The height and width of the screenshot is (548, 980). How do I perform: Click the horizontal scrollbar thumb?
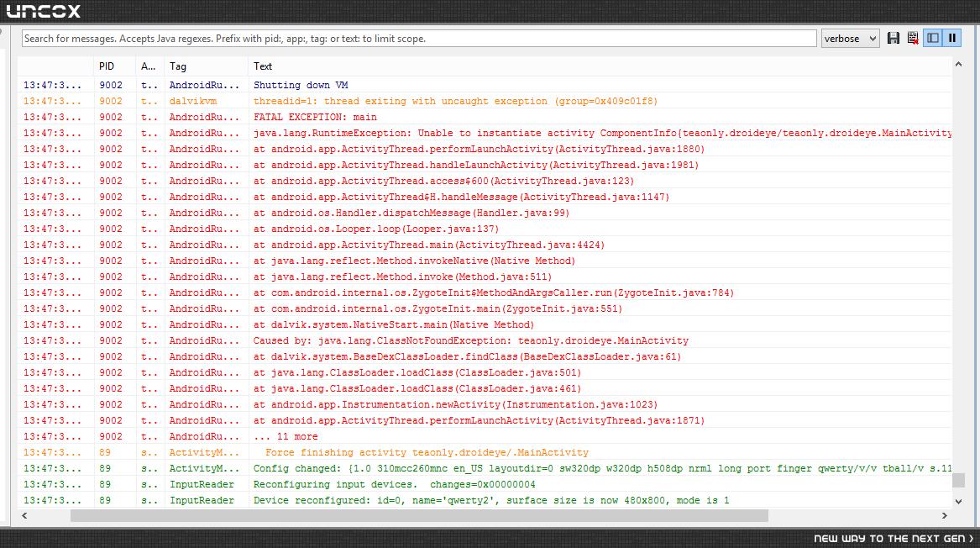point(419,515)
